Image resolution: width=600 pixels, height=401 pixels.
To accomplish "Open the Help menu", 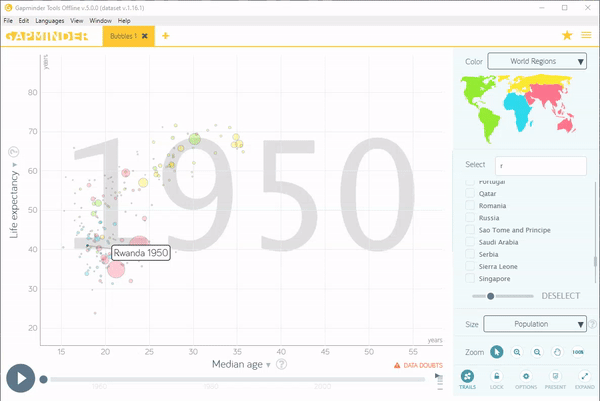I will tap(124, 21).
